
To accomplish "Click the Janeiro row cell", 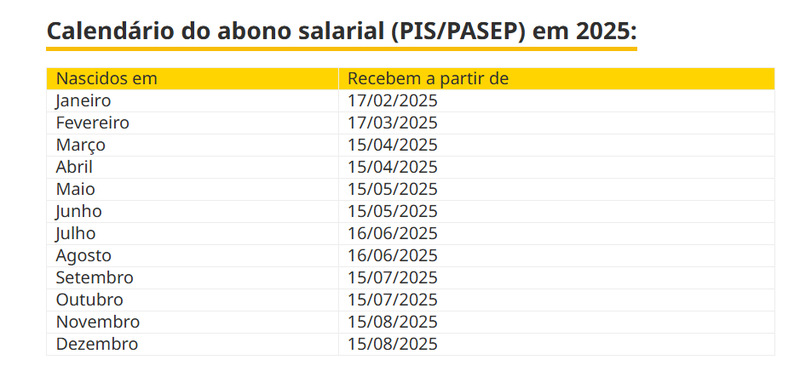I will (x=192, y=101).
